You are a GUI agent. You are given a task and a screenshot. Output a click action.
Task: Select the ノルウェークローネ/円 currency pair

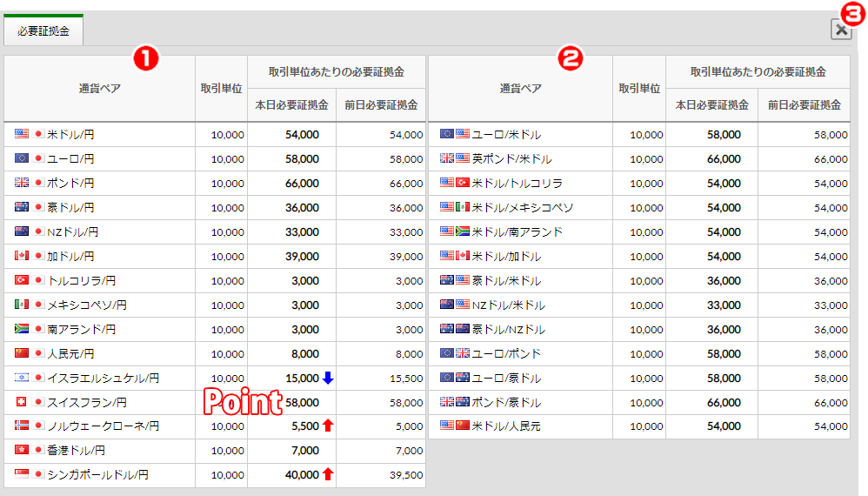(x=103, y=426)
